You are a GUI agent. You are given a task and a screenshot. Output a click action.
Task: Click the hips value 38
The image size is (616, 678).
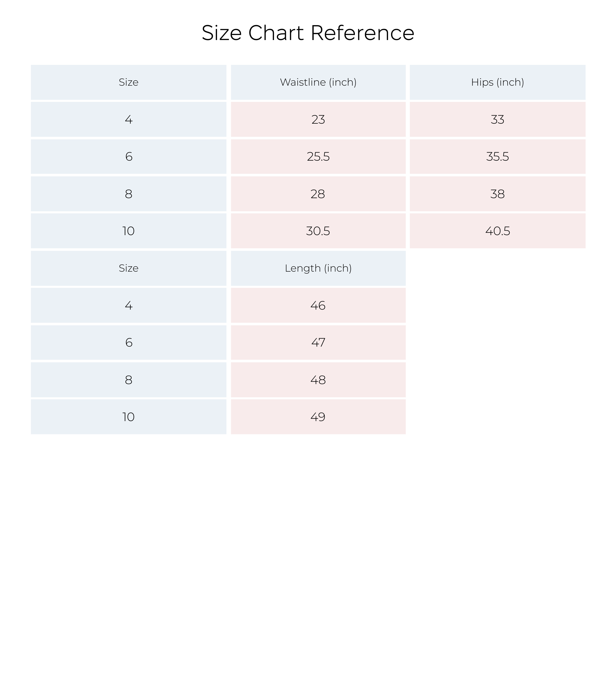(498, 194)
